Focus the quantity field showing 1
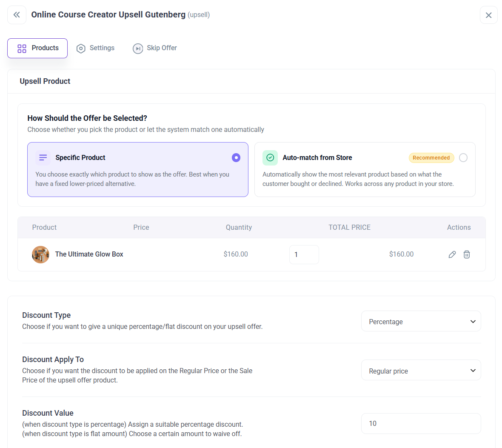This screenshot has width=502, height=448. click(304, 254)
